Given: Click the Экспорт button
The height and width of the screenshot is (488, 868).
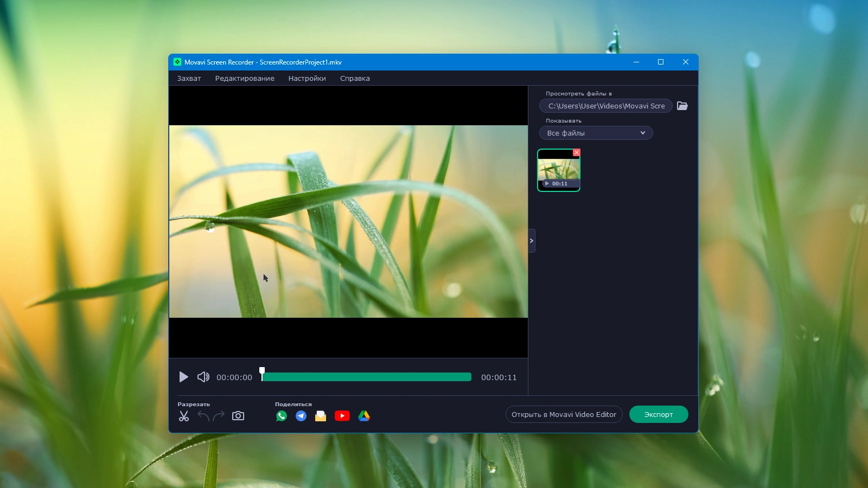Looking at the screenshot, I should (659, 414).
